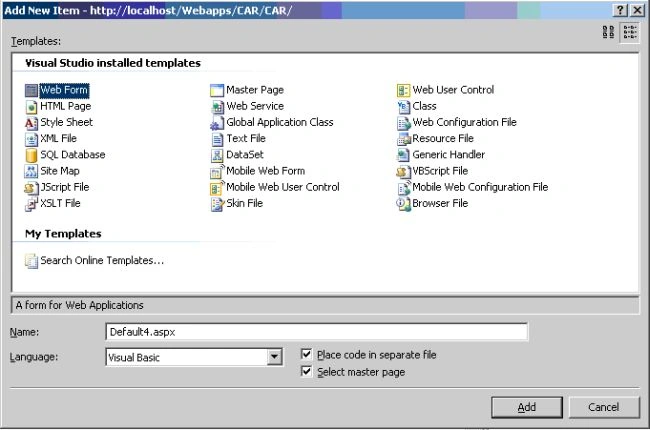The height and width of the screenshot is (430, 650).
Task: Choose the Site Map template icon
Action: (31, 171)
